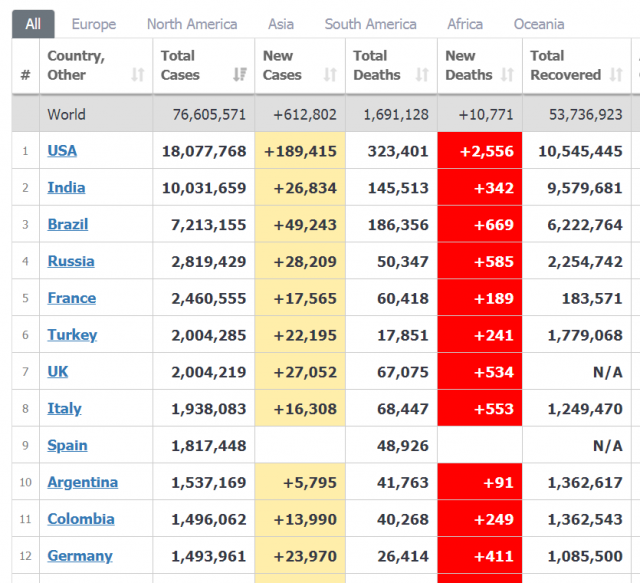Viewport: 640px width, 583px height.
Task: Click Colombia total recovered 1,362,543
Action: coord(585,519)
